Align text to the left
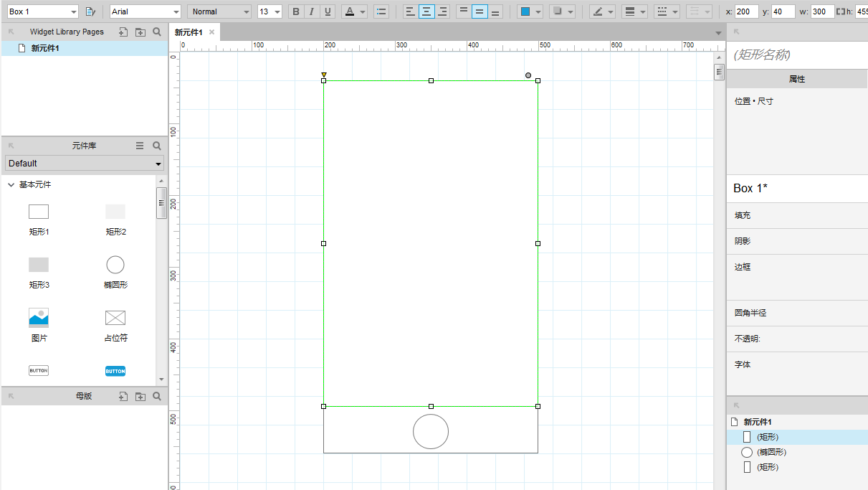Image resolution: width=868 pixels, height=490 pixels. coord(410,11)
